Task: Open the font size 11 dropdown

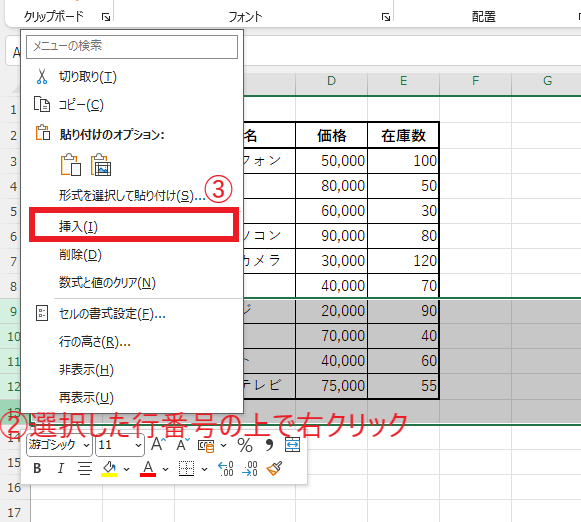Action: coord(138,445)
